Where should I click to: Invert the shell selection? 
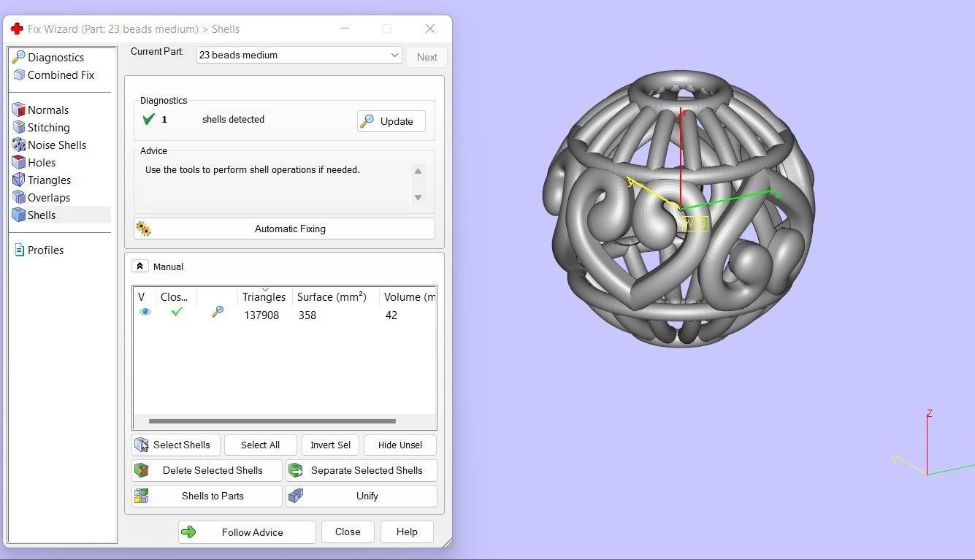[330, 445]
